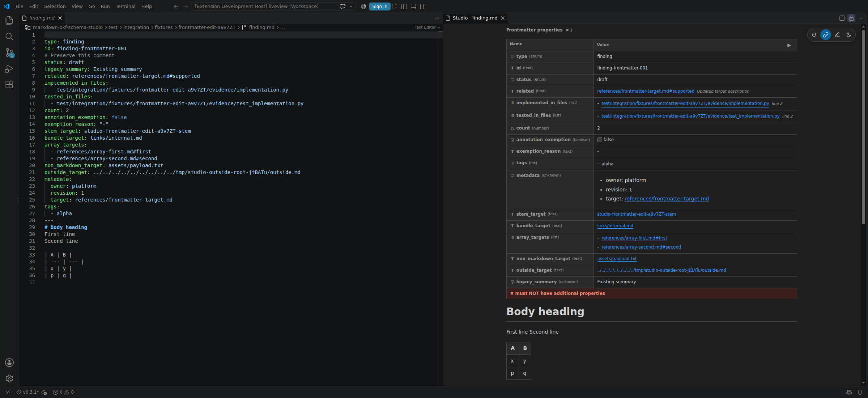Image resolution: width=868 pixels, height=398 pixels.
Task: Open more actions for the finding.md editor
Action: coord(437,18)
